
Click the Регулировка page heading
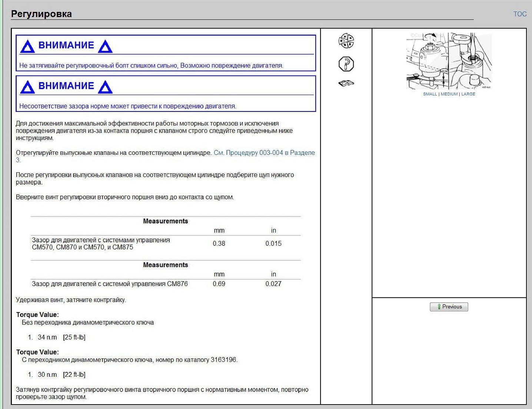coord(41,14)
